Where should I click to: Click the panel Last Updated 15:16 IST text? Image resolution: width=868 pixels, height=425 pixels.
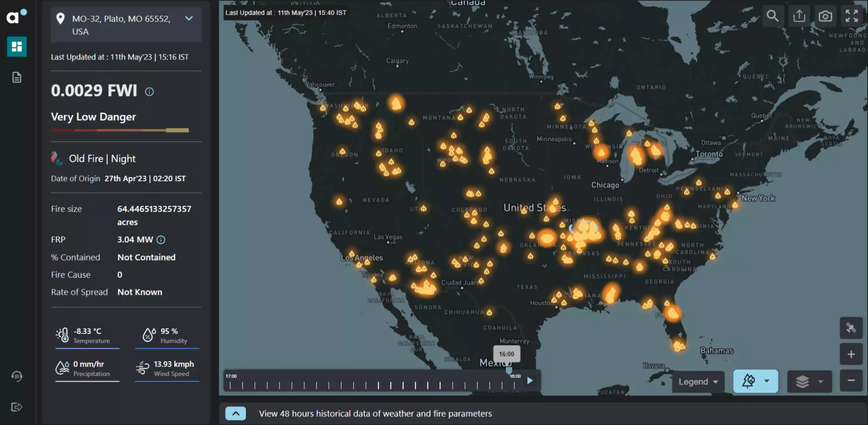pos(120,57)
